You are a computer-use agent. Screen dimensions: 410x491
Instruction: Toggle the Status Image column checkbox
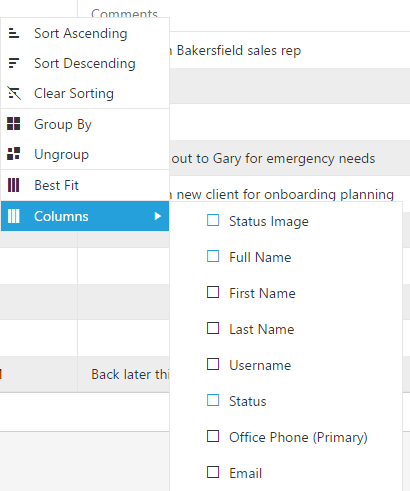pyautogui.click(x=213, y=220)
